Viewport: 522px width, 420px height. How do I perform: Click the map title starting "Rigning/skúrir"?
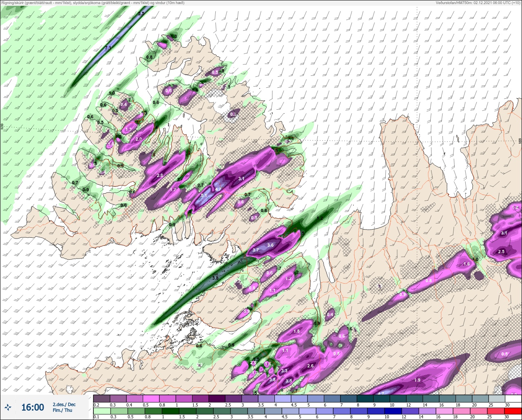(93, 3)
